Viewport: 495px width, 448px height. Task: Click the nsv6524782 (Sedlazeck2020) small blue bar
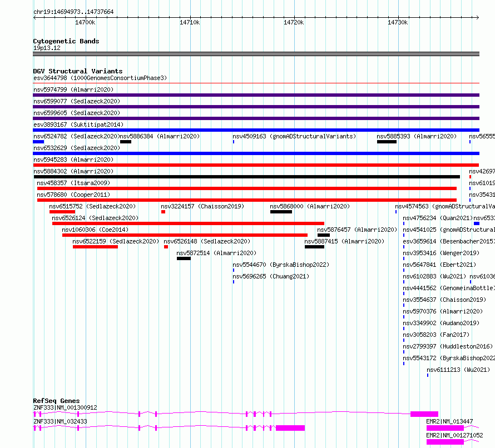pyautogui.click(x=38, y=142)
